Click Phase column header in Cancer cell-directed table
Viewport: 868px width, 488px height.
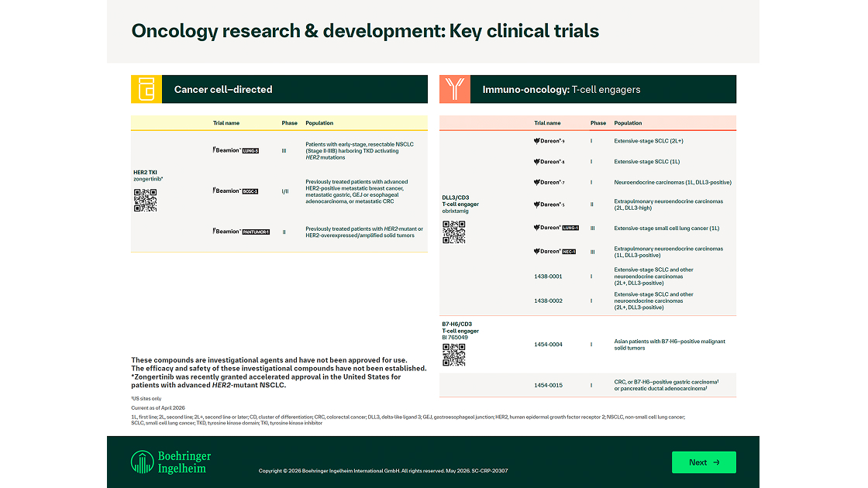pos(290,123)
